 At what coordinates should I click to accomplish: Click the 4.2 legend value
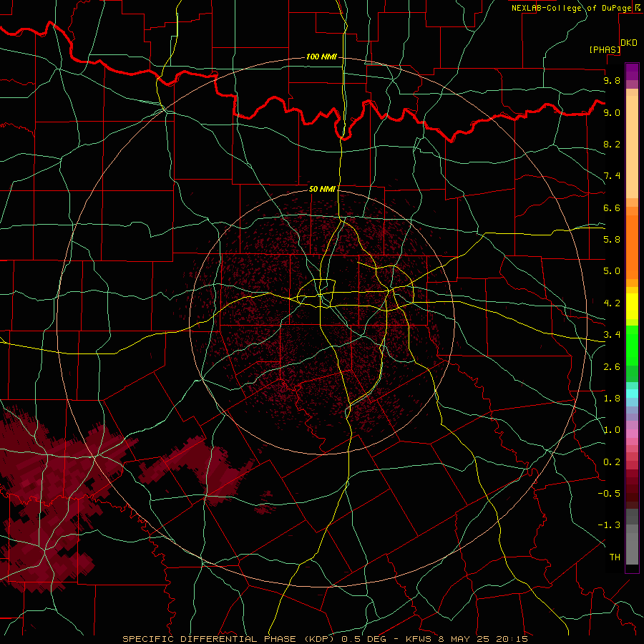612,303
